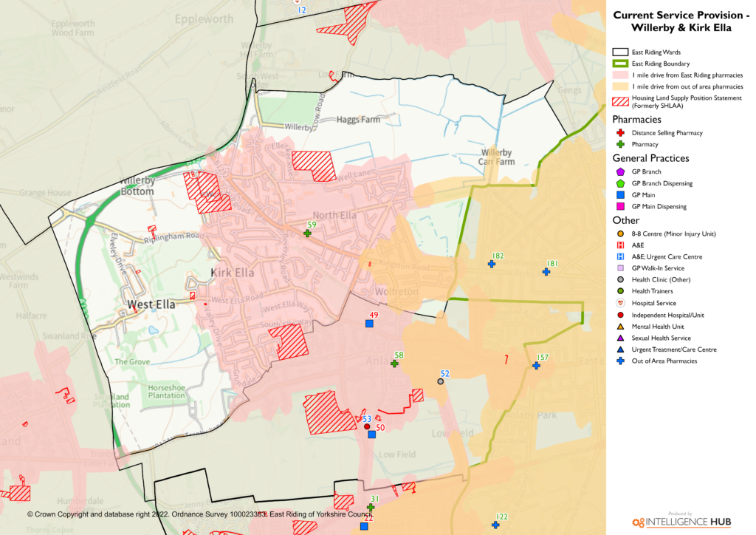Click the Distance Selling Pharmacy legend icon

pos(620,133)
